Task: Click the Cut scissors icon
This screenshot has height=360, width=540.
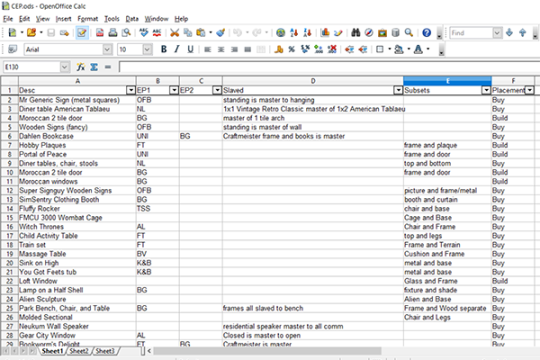Action: [175, 33]
